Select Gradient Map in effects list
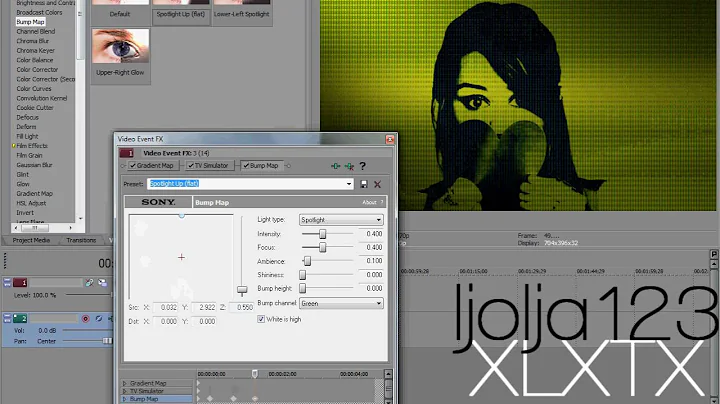The image size is (720, 404). coord(34,193)
